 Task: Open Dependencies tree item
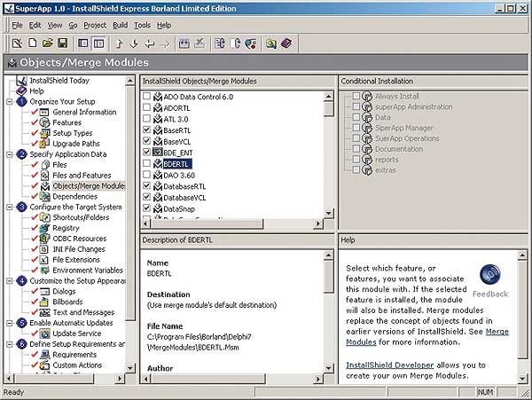pyautogui.click(x=74, y=196)
